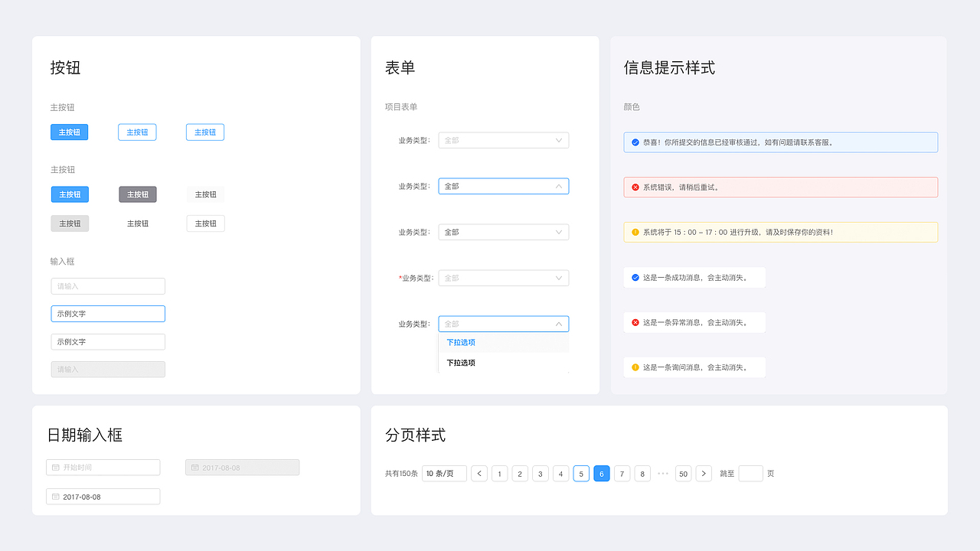Screen dimensions: 980x551
Task: Click the 开始时间 date input
Action: tap(103, 468)
